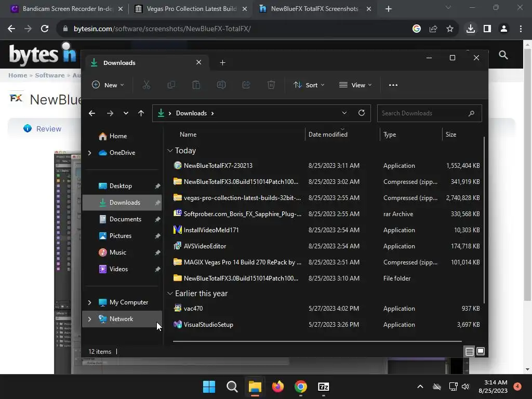The image size is (532, 399).
Task: Sort by Name column header
Action: tap(188, 135)
